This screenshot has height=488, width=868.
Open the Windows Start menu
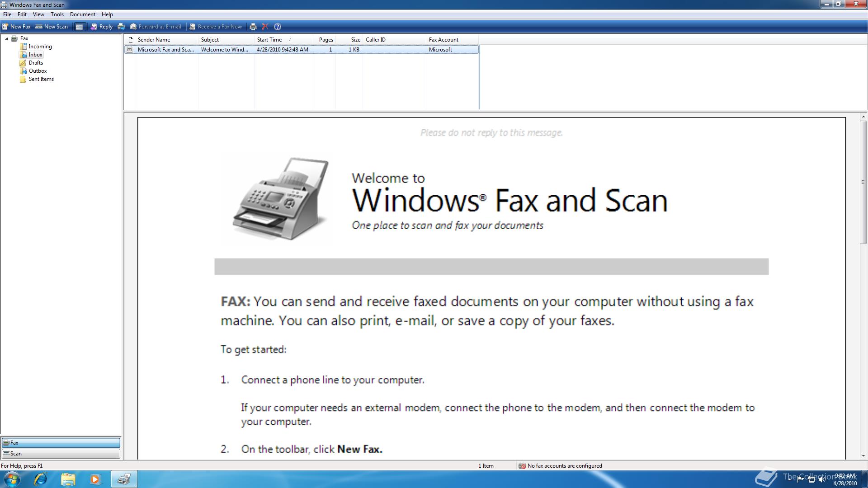pos(12,479)
